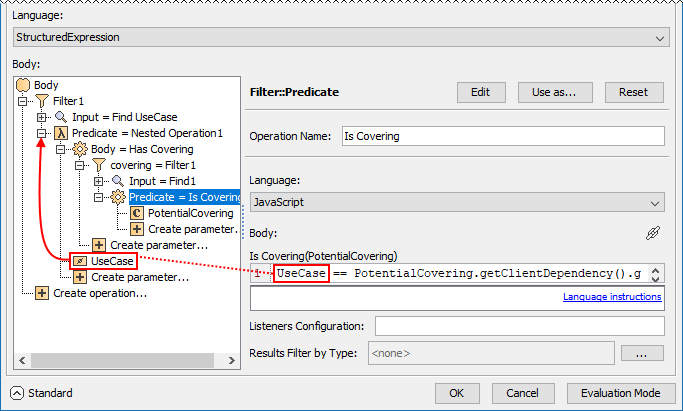
Task: Collapse the Predicate = Nested Operation1 node
Action: click(41, 133)
